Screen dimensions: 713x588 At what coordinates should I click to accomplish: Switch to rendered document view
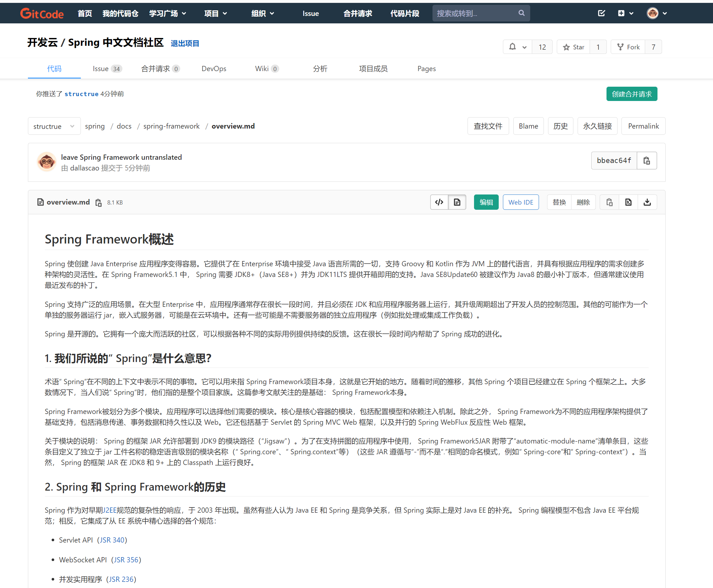[x=457, y=202]
